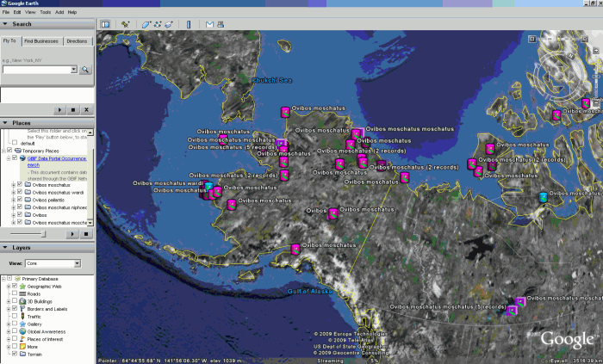
Task: Open the Add menu
Action: [x=59, y=12]
